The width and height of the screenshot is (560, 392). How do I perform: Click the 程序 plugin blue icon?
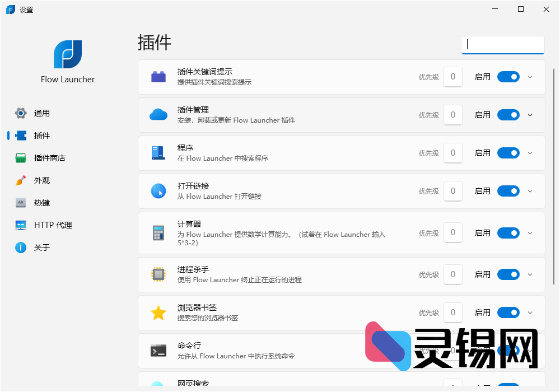pyautogui.click(x=158, y=153)
